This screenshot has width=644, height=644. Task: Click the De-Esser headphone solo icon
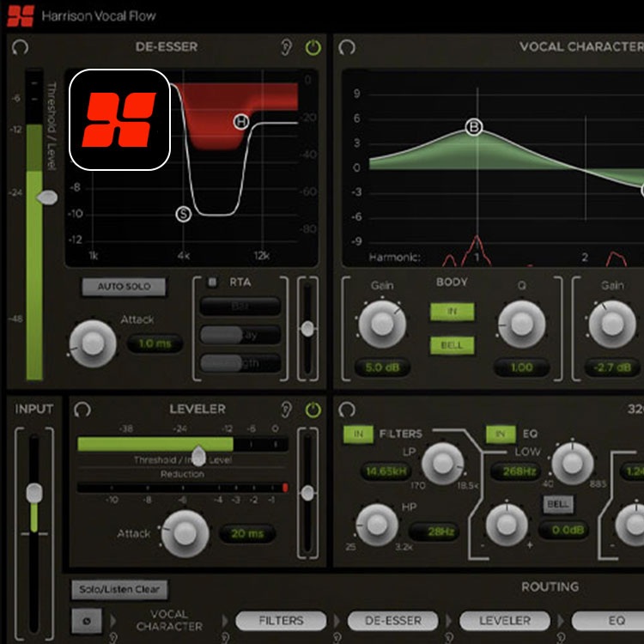(19, 47)
